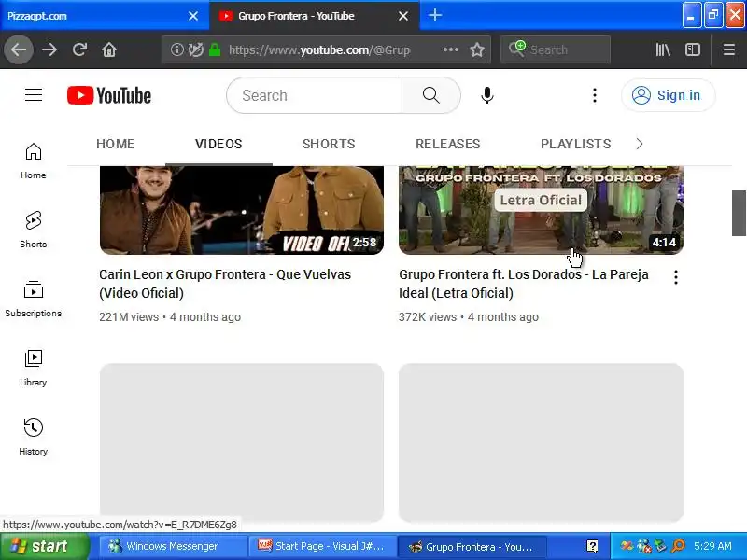The height and width of the screenshot is (560, 747).
Task: Expand more channel tabs with right chevron
Action: click(640, 144)
